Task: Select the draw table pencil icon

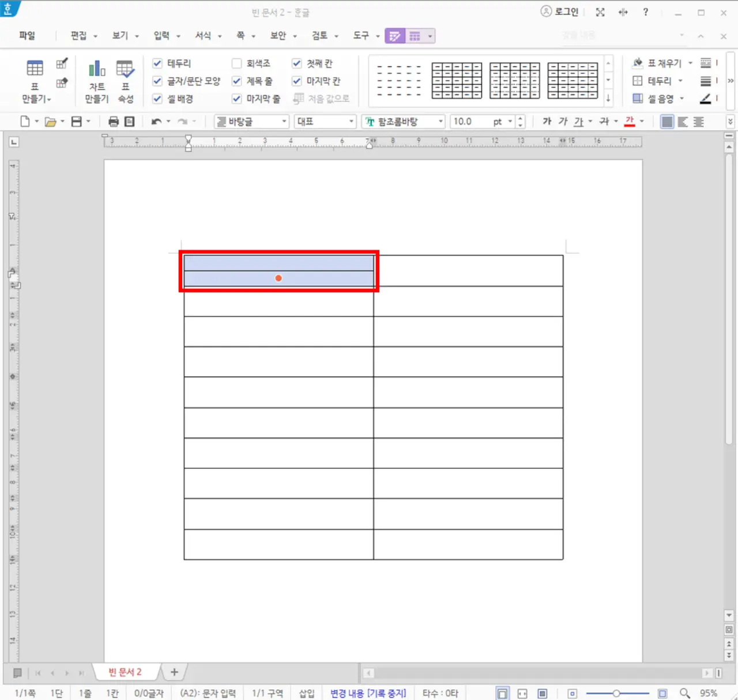Action: click(x=62, y=63)
